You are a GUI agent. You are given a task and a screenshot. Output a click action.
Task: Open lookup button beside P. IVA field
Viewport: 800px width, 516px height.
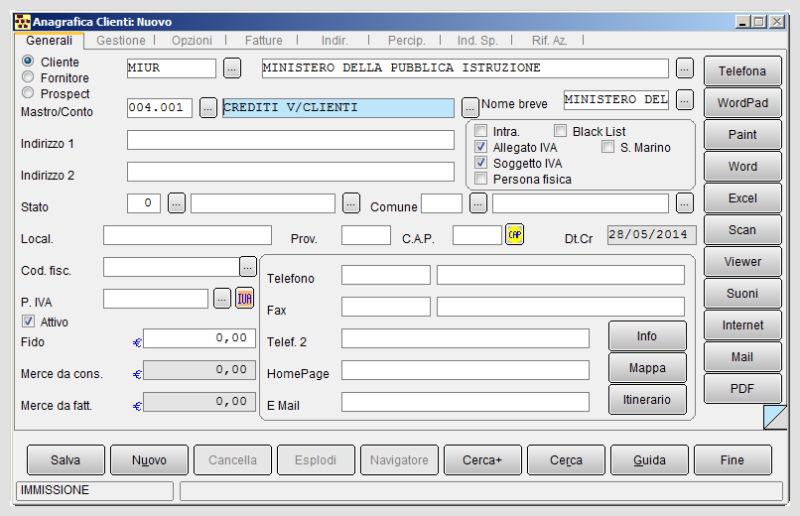(221, 299)
